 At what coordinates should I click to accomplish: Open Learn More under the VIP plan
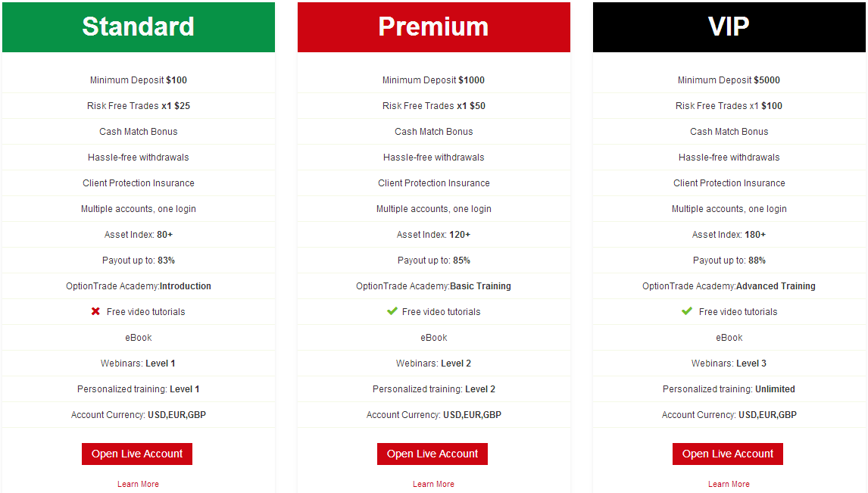tap(729, 484)
